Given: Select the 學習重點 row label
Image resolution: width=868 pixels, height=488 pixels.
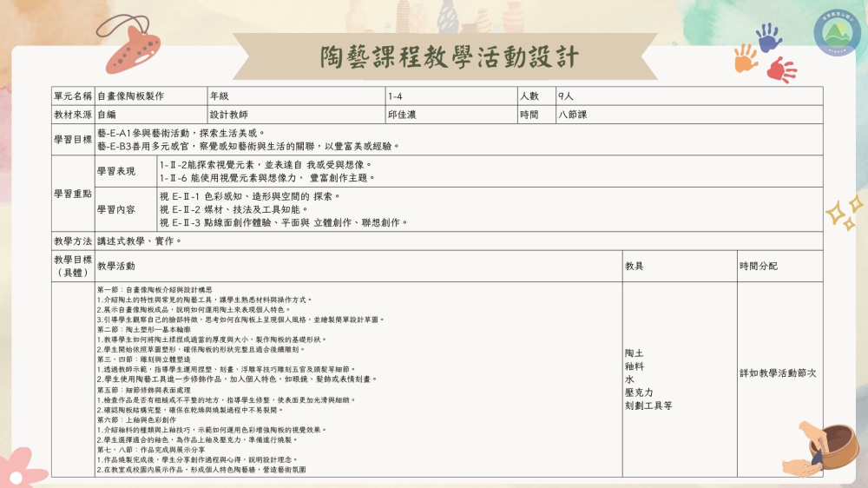Looking at the screenshot, I should 73,194.
